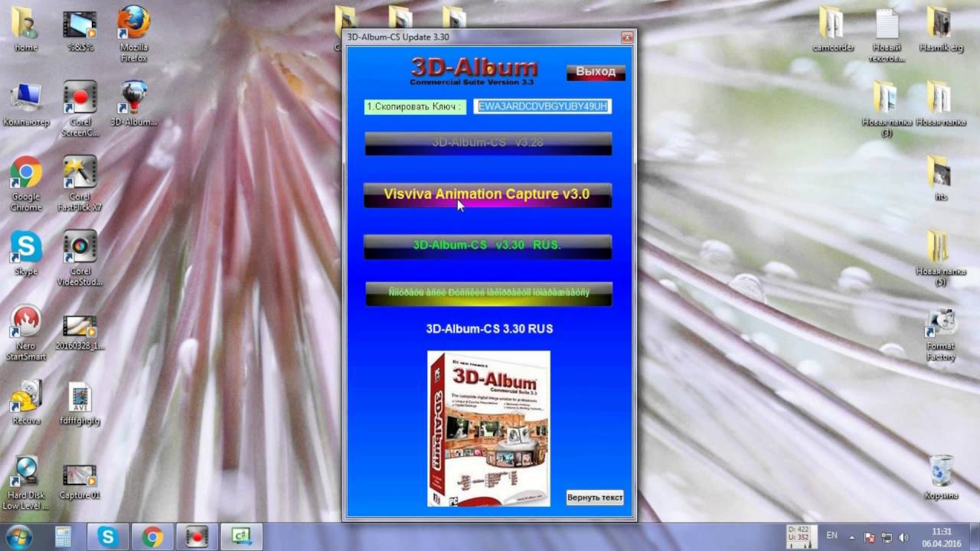The image size is (980, 551).
Task: Select the Новая папка (3) folder
Action: 887,109
